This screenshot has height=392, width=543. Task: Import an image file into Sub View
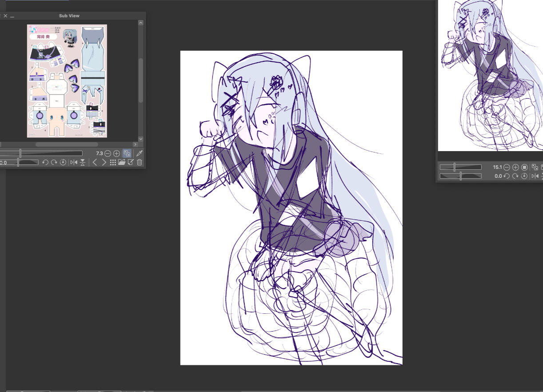[122, 163]
